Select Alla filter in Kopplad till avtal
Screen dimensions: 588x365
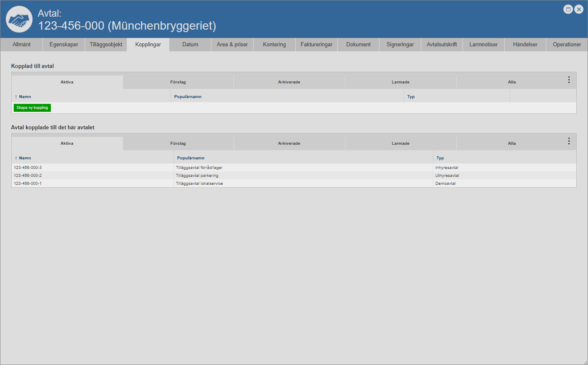512,82
